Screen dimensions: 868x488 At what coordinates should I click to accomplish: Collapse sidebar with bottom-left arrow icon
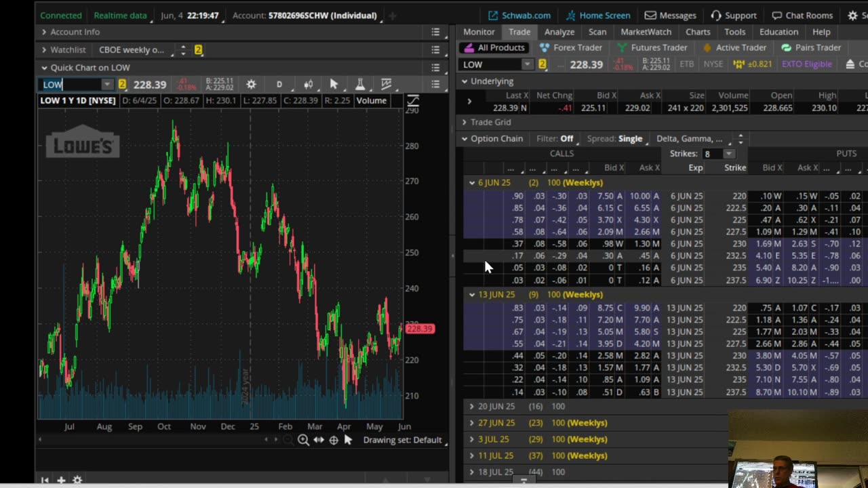(x=45, y=480)
